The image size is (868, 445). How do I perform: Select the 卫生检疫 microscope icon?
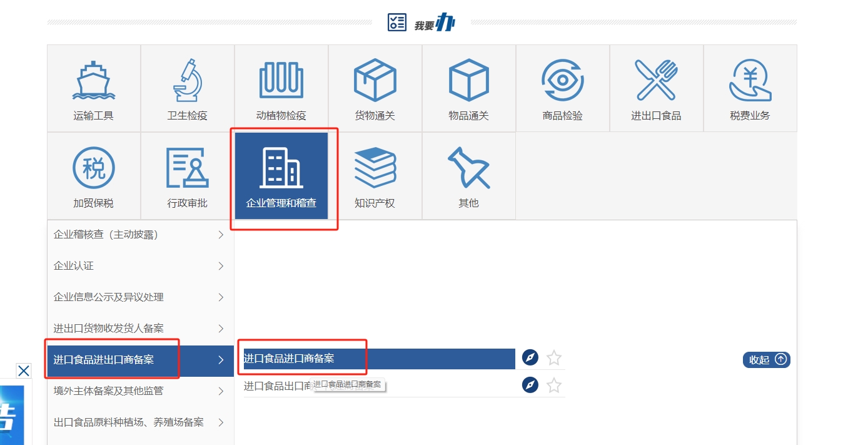point(187,81)
